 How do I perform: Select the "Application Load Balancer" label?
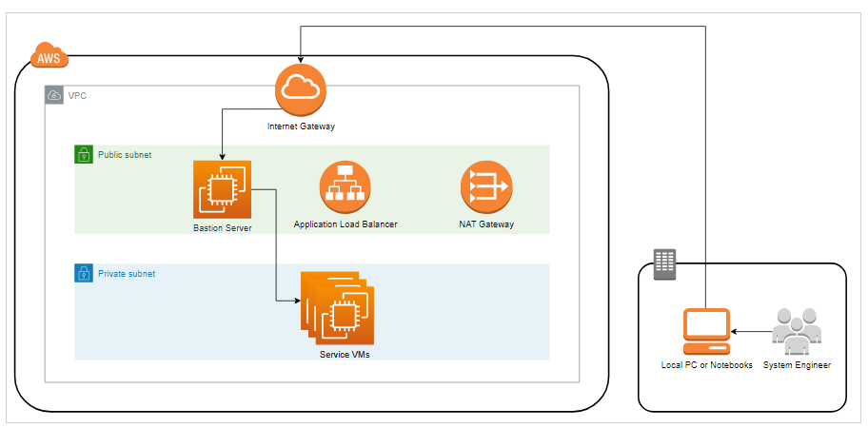click(x=345, y=224)
